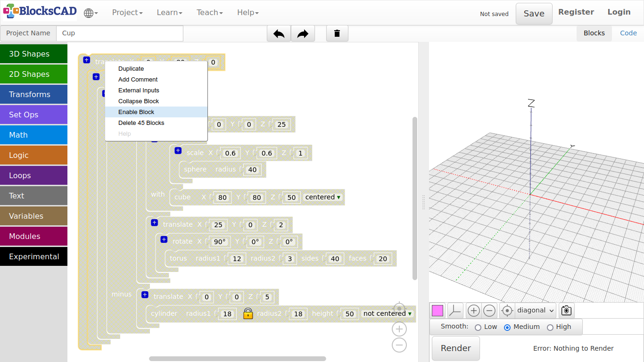The image size is (644, 362).
Task: Open the Project menu
Action: pyautogui.click(x=127, y=13)
